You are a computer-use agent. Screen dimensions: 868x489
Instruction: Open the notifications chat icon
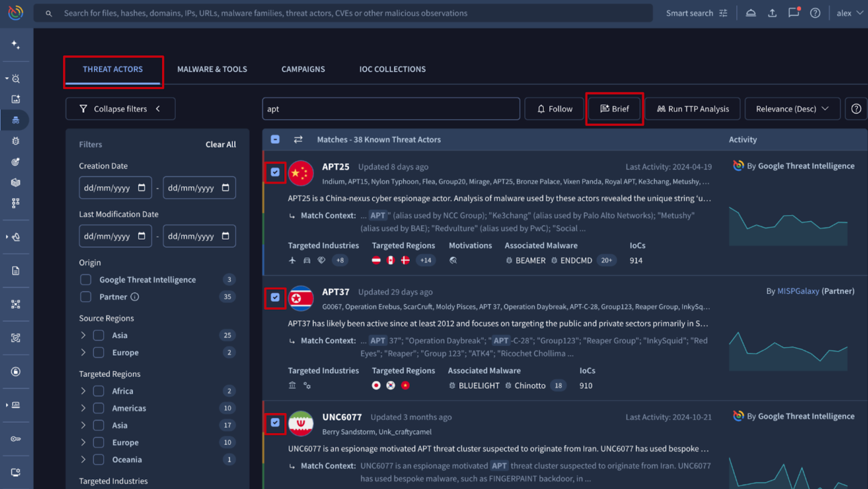click(x=793, y=13)
